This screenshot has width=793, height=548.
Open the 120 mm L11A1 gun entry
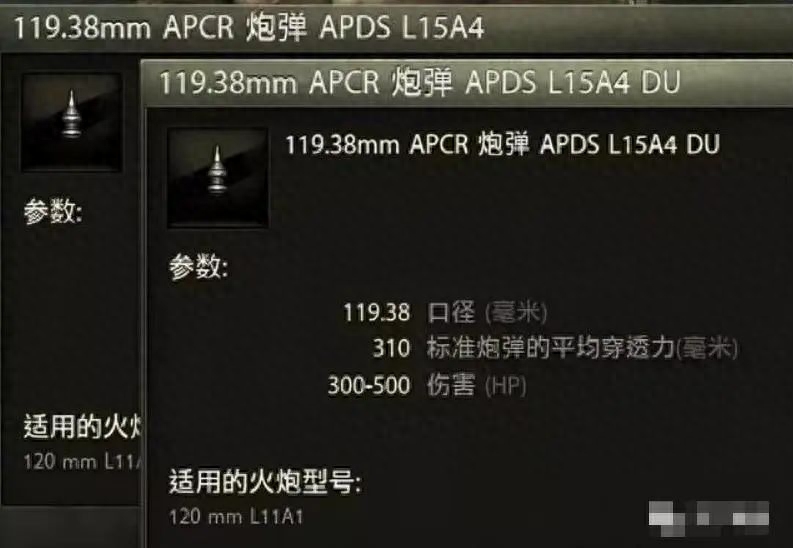pos(236,517)
